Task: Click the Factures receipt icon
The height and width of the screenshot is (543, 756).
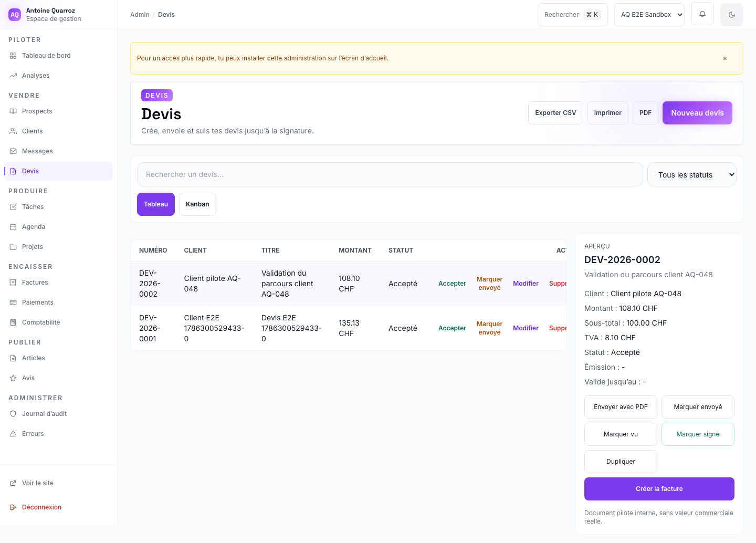Action: point(13,283)
